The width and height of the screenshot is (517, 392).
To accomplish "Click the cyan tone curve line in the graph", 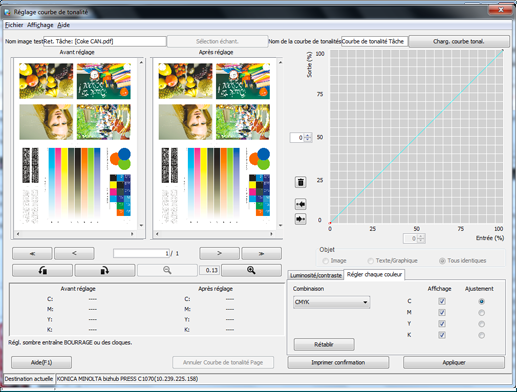I will coord(417,136).
